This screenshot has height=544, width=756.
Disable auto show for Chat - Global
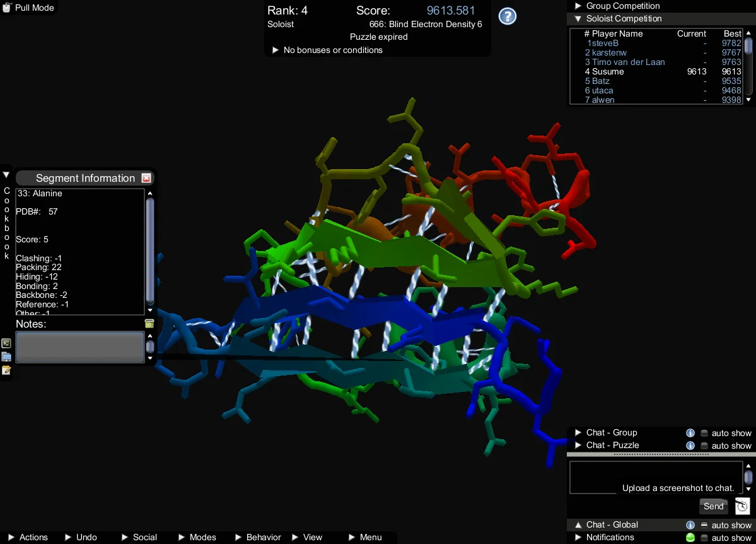coord(704,525)
